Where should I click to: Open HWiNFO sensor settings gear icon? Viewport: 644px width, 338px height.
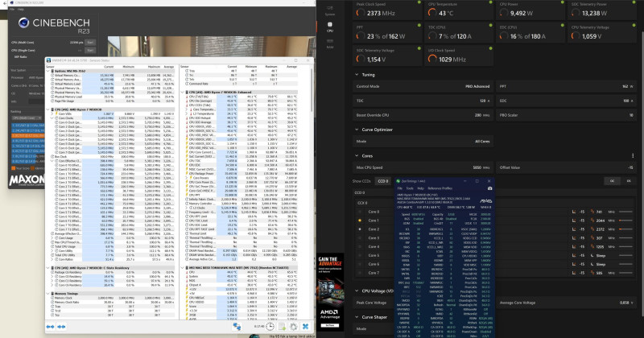(x=294, y=327)
